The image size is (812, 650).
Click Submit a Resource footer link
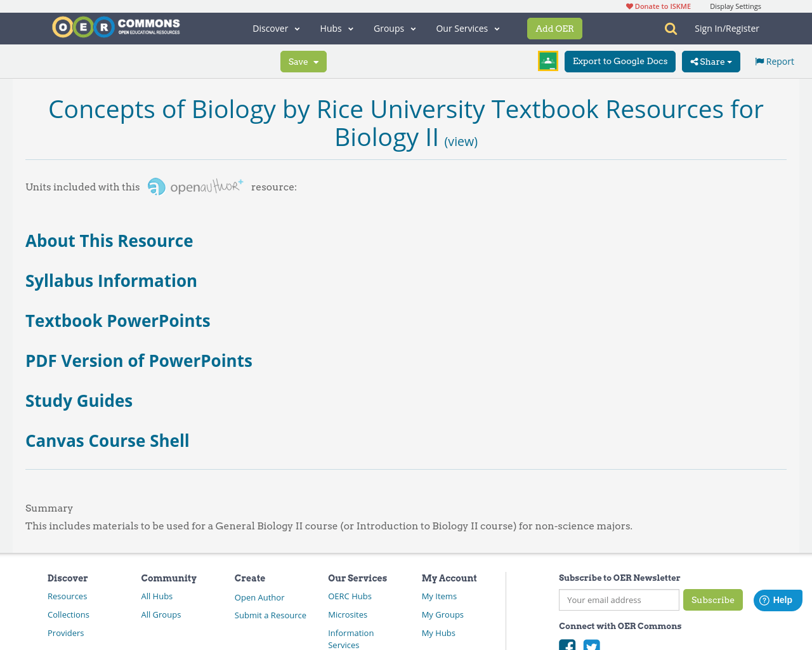(270, 615)
